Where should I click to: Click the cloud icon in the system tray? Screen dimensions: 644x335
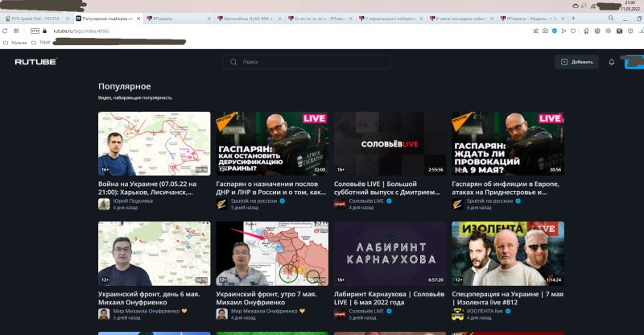pyautogui.click(x=575, y=6)
